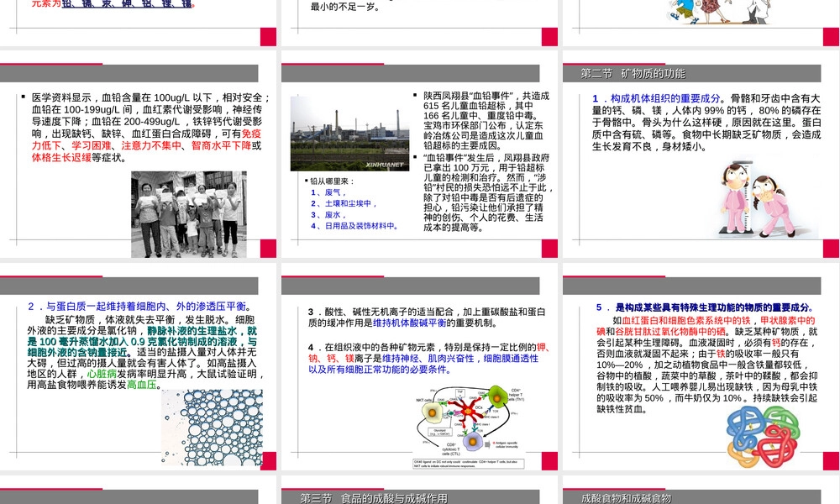Select the slide titled 第二节 矿物质的功能
This screenshot has width=840, height=504.
701,155
